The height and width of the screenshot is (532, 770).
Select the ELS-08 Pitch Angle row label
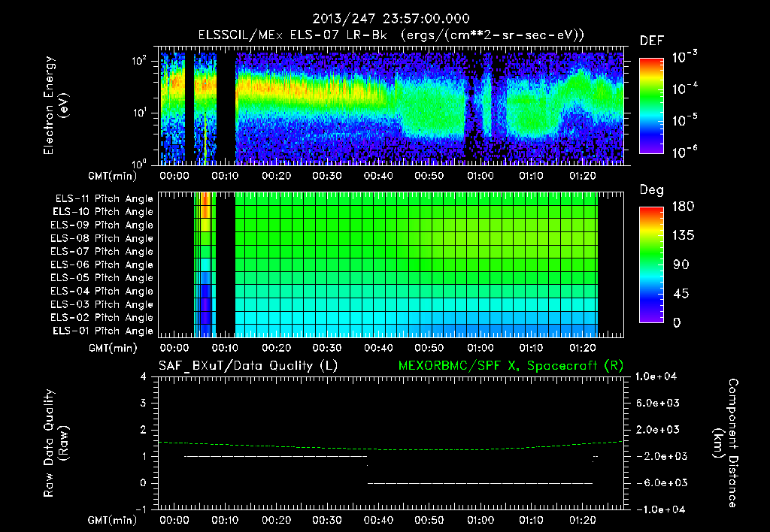(102, 238)
